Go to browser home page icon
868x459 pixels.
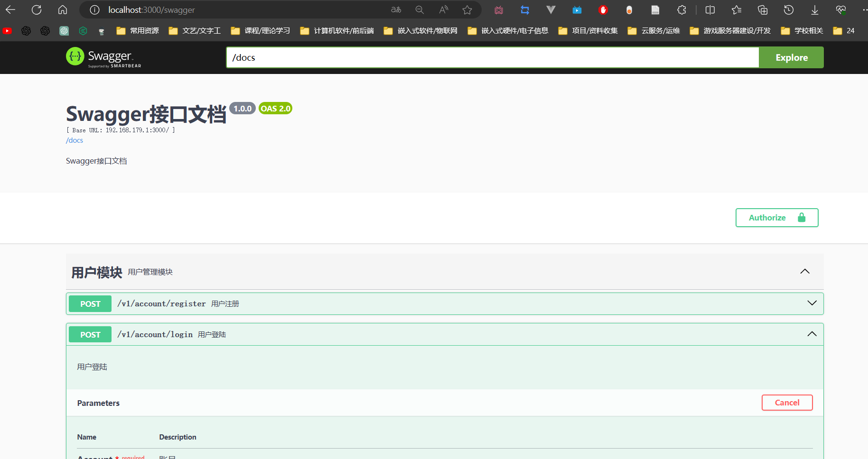(x=63, y=10)
